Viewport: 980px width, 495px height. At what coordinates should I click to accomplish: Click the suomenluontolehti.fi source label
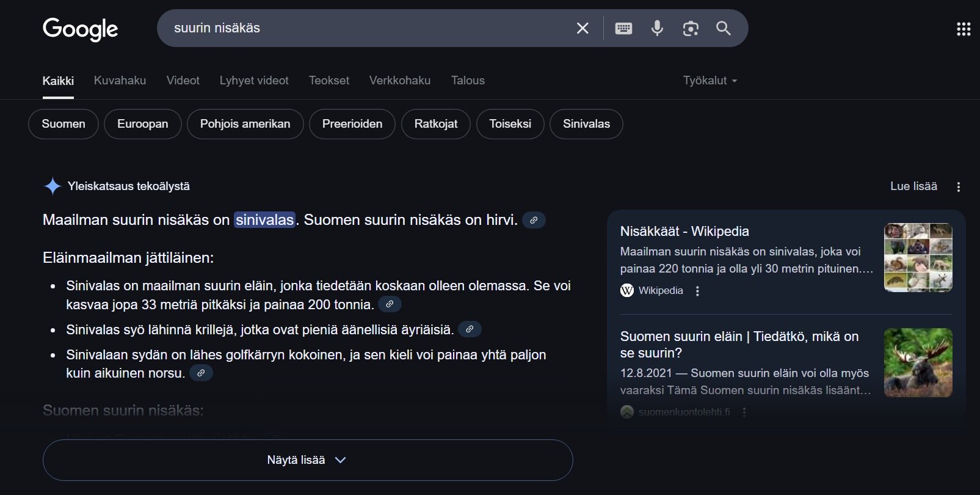(x=684, y=413)
